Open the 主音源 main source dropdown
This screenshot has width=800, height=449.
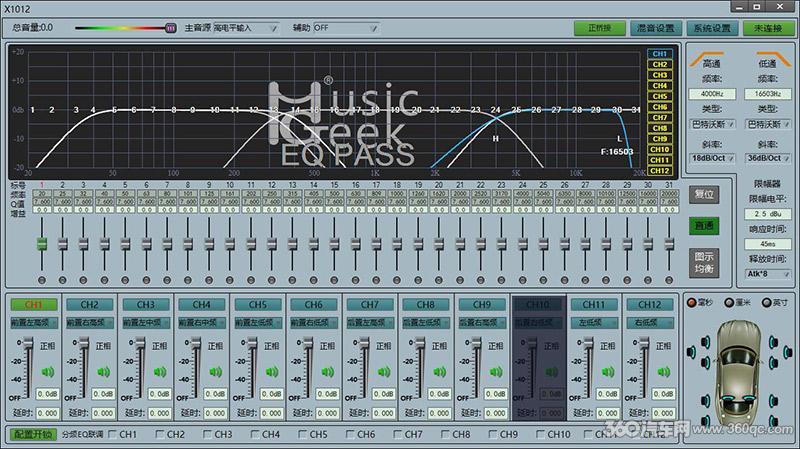245,28
